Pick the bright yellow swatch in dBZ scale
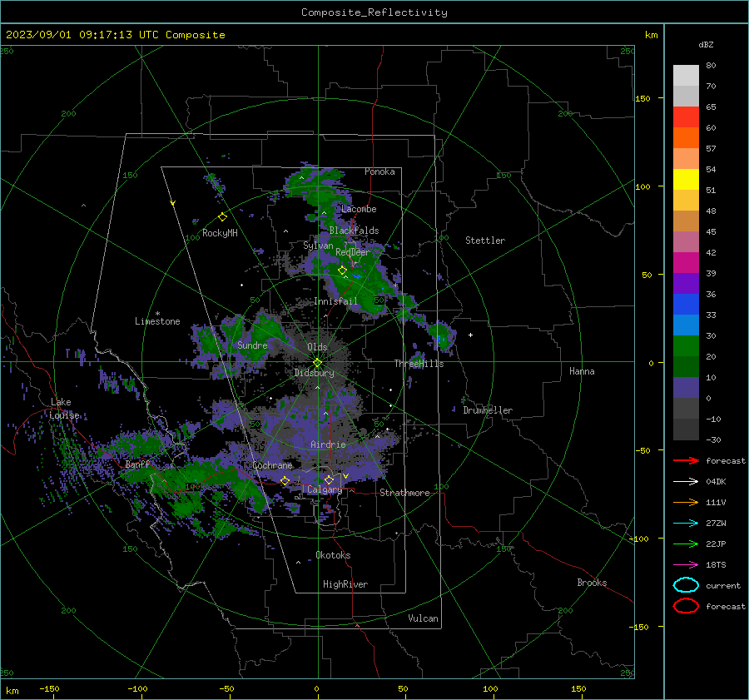Screen dimensions: 749x700 click(686, 179)
